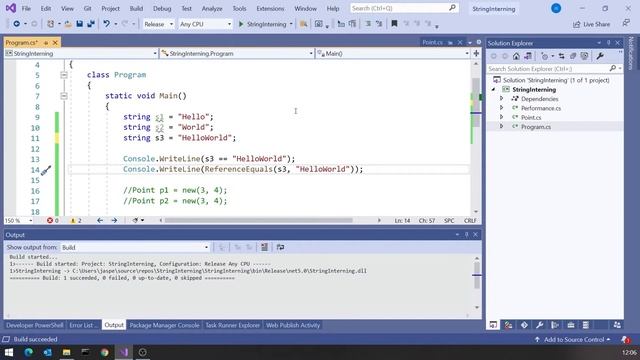Open the Main() member dropdown
Screen dimensions: 640x360
tap(393, 53)
